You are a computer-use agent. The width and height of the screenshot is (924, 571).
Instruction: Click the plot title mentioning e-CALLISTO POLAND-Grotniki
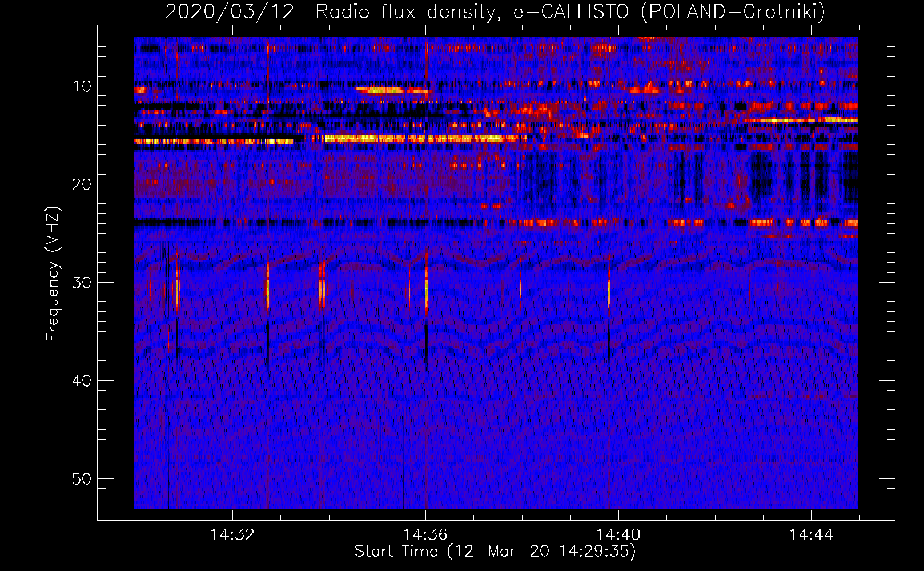(495, 11)
